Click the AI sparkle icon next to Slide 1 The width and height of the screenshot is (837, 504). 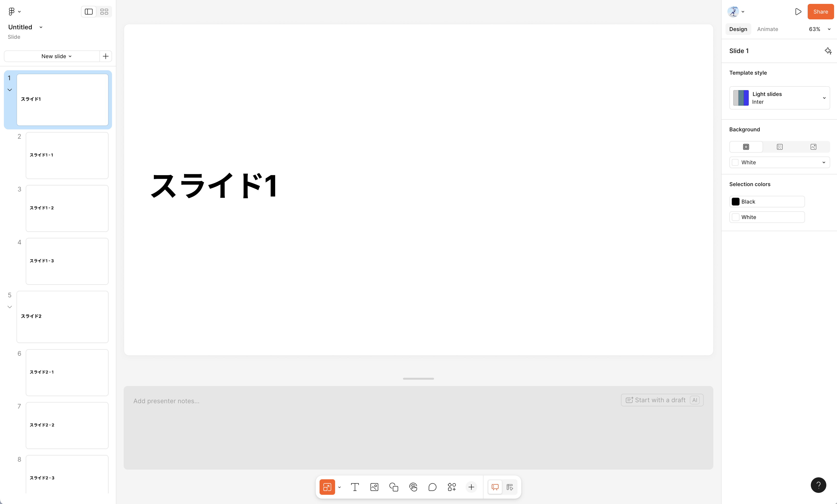click(828, 51)
